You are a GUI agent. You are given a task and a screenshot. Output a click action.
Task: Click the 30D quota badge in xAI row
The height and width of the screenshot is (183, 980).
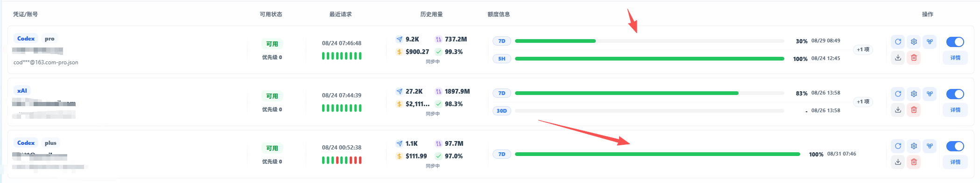[x=502, y=111]
